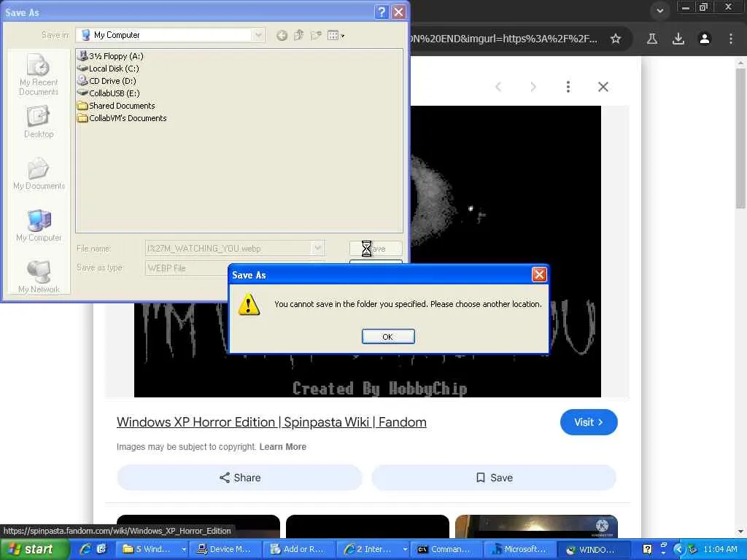Click OK in the Save As warning
747x560 pixels.
pyautogui.click(x=388, y=337)
